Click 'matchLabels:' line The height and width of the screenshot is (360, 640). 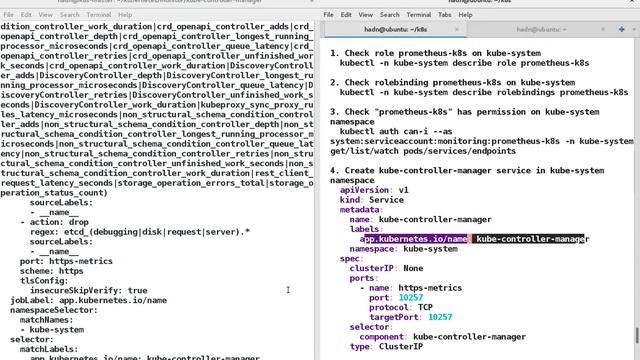tap(49, 349)
